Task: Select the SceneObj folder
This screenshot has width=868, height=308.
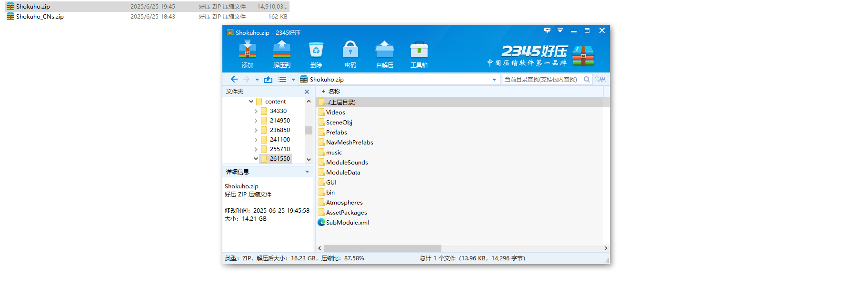Action: (x=339, y=123)
